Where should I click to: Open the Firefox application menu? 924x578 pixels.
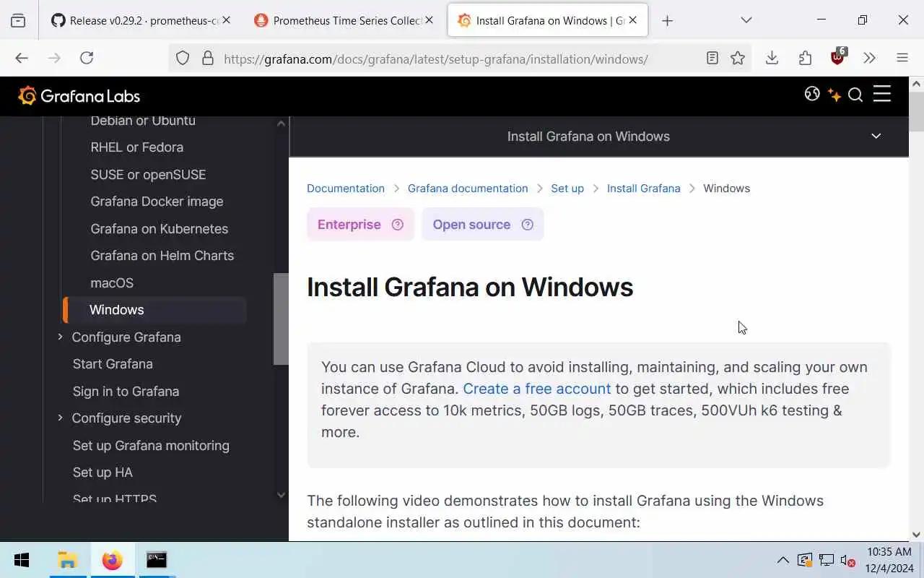click(902, 58)
